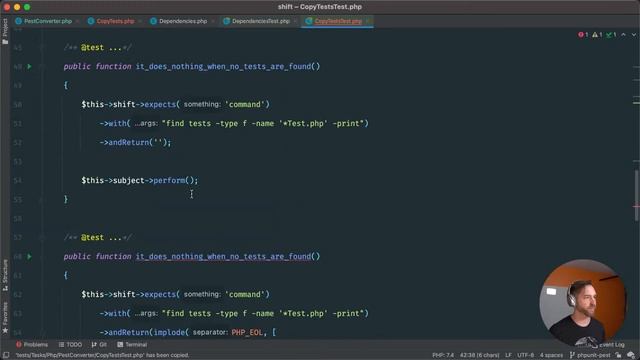Show the error count in inspections widget
Screen dimensions: 640x360
click(x=583, y=35)
